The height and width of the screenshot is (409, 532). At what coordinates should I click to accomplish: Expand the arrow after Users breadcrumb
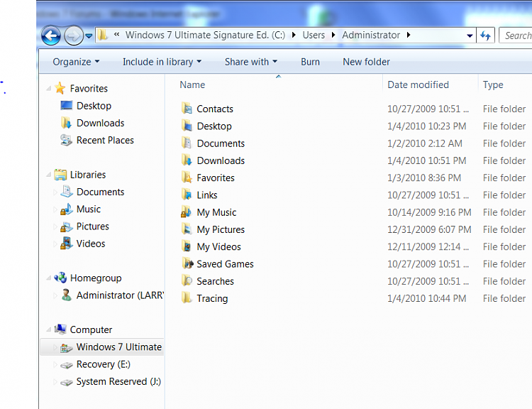click(333, 35)
